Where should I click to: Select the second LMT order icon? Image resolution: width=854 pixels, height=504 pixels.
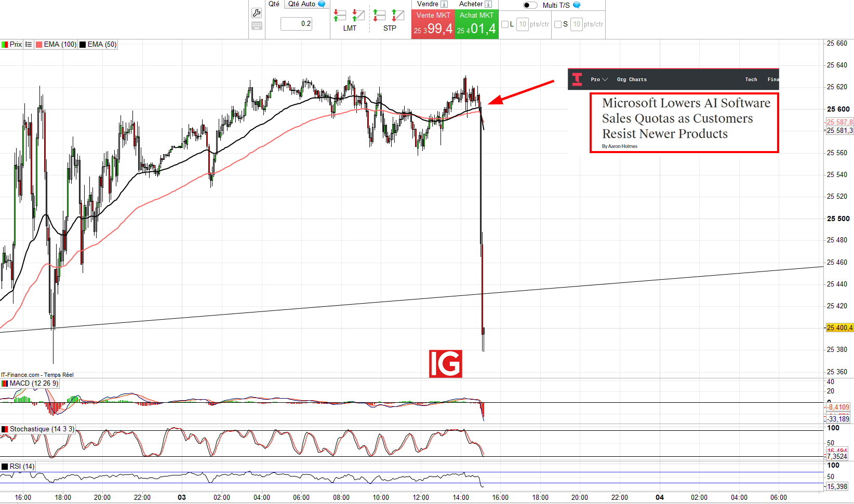pos(358,15)
